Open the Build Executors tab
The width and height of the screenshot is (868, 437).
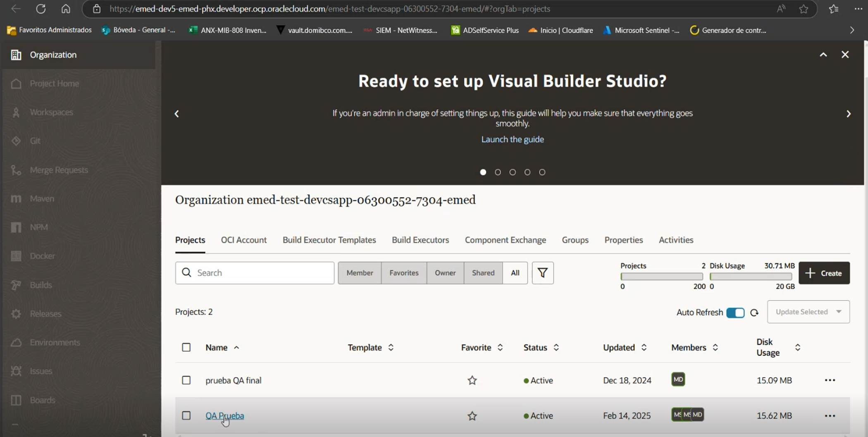(x=420, y=240)
